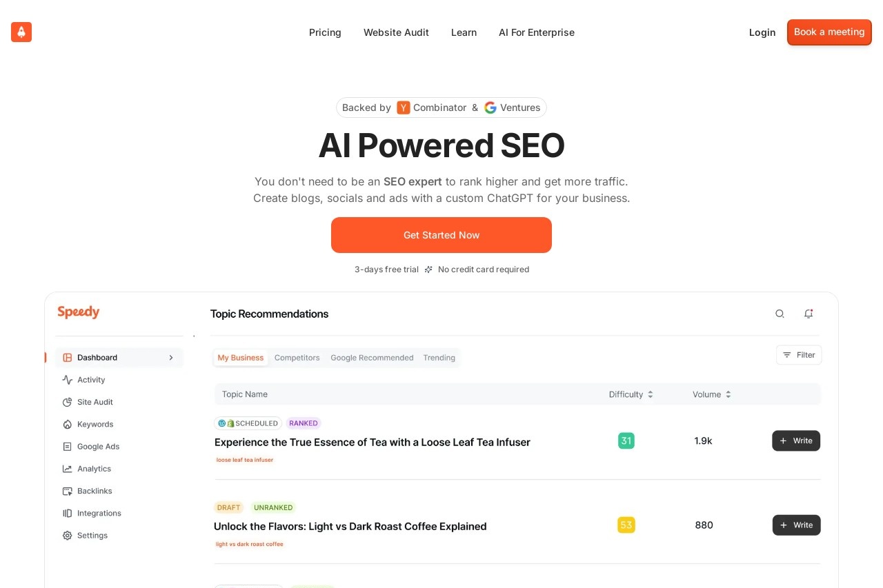The image size is (883, 588).
Task: Click the Get Started Now button
Action: pos(441,235)
